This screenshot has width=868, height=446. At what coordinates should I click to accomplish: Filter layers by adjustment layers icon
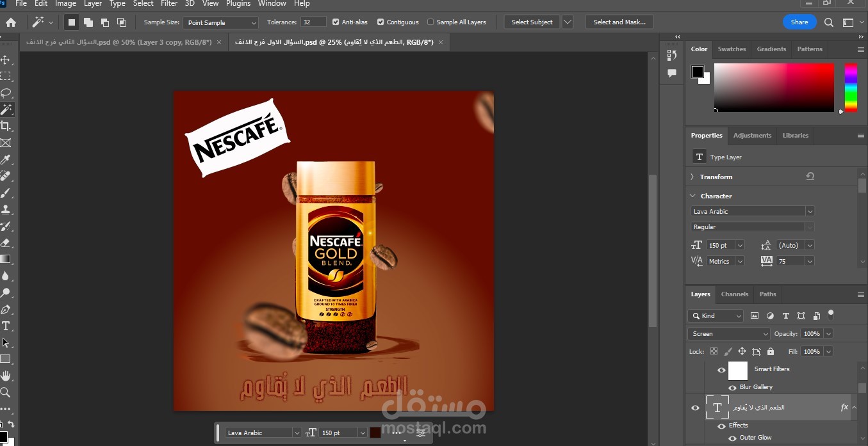pyautogui.click(x=770, y=315)
